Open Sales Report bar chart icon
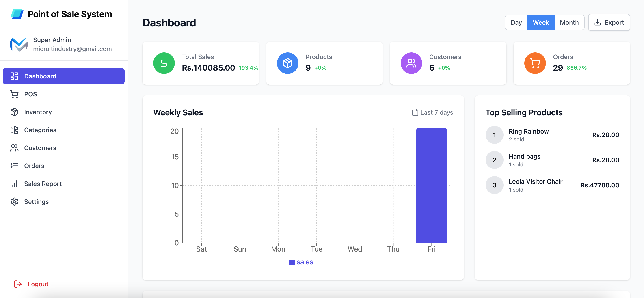Image resolution: width=644 pixels, height=298 pixels. point(14,184)
